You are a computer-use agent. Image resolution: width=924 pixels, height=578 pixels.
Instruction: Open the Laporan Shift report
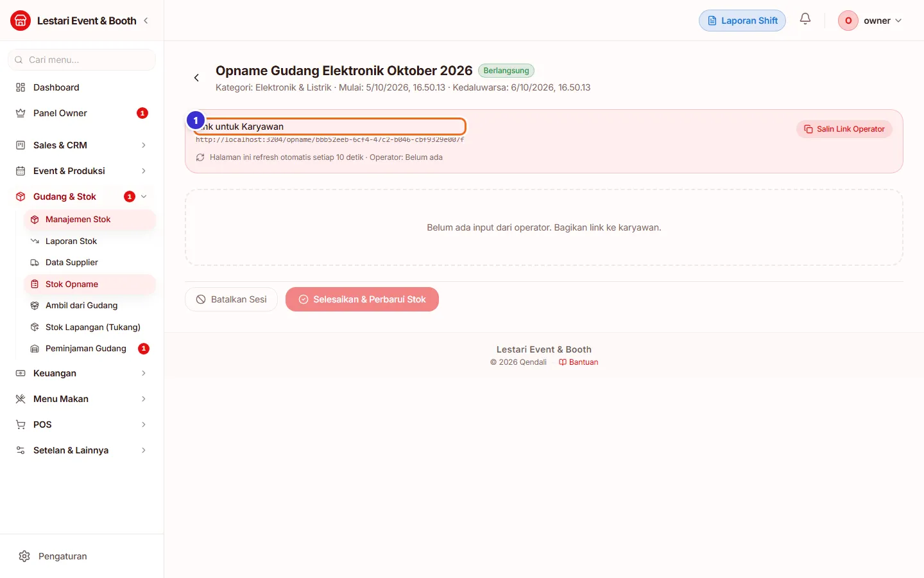click(742, 21)
